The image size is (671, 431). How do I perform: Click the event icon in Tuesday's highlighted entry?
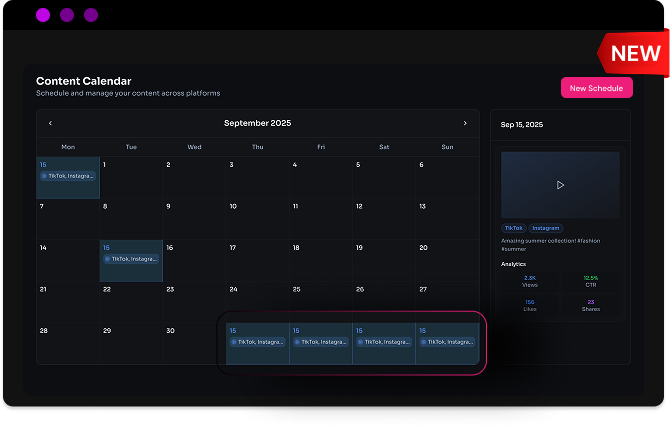pos(107,259)
